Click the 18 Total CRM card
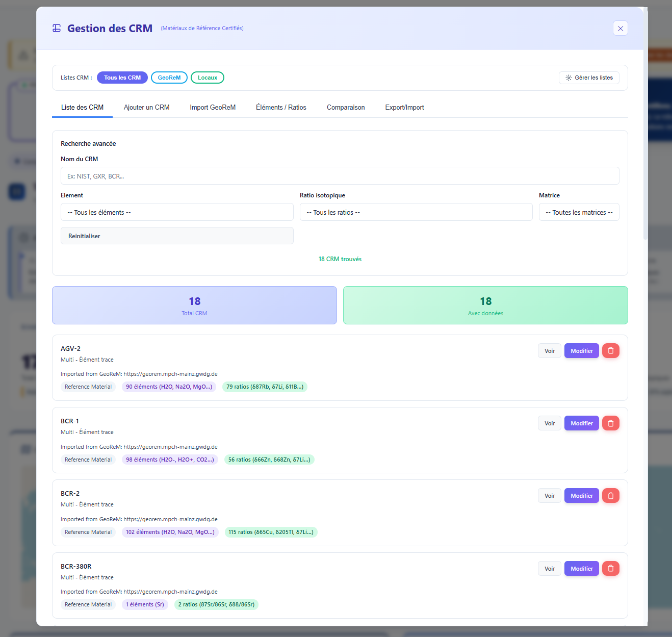This screenshot has width=672, height=637. coord(194,305)
